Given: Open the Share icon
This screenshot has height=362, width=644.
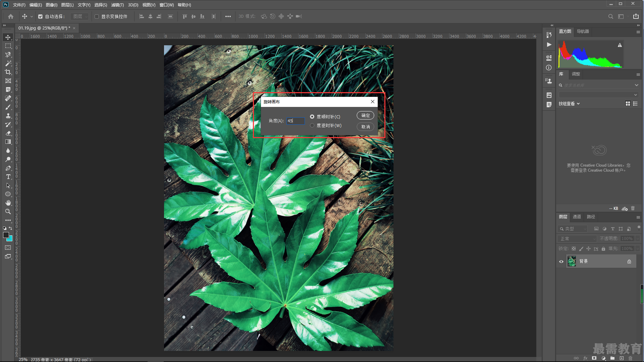Looking at the screenshot, I should click(x=636, y=16).
